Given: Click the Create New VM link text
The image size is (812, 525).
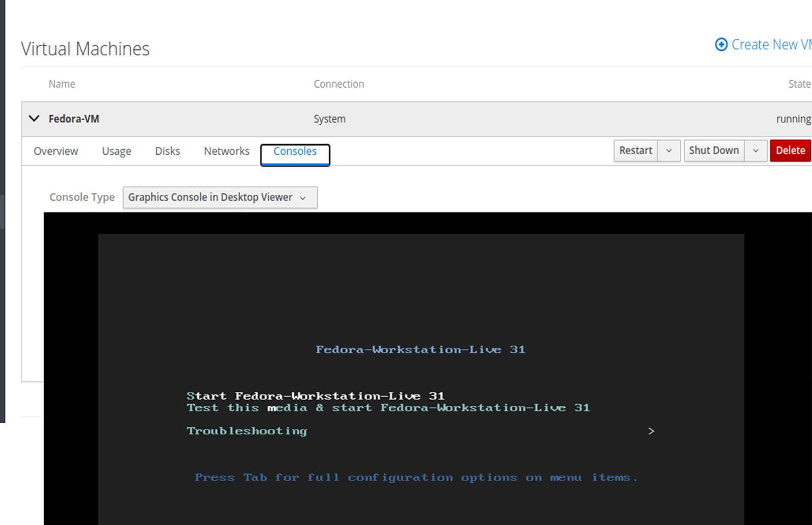Looking at the screenshot, I should [x=771, y=45].
